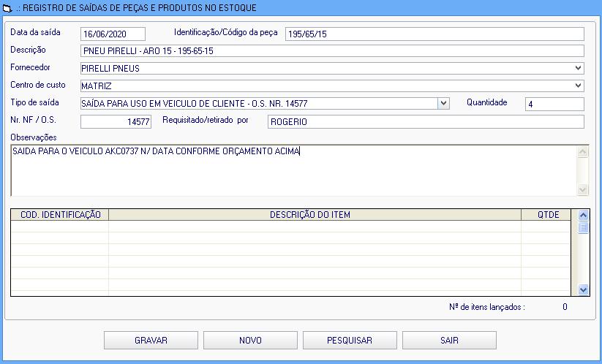This screenshot has height=364, width=602.
Task: Click items grid scrollbar down arrow
Action: 583,289
